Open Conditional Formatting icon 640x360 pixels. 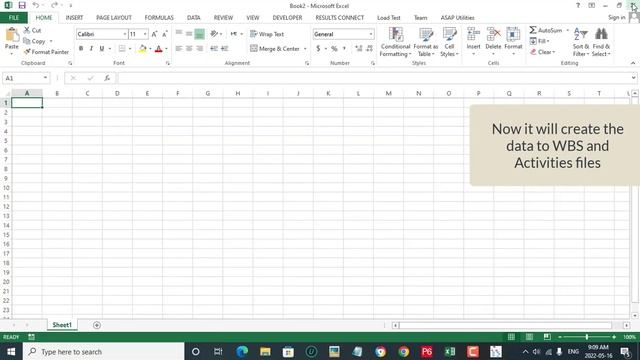coord(396,34)
